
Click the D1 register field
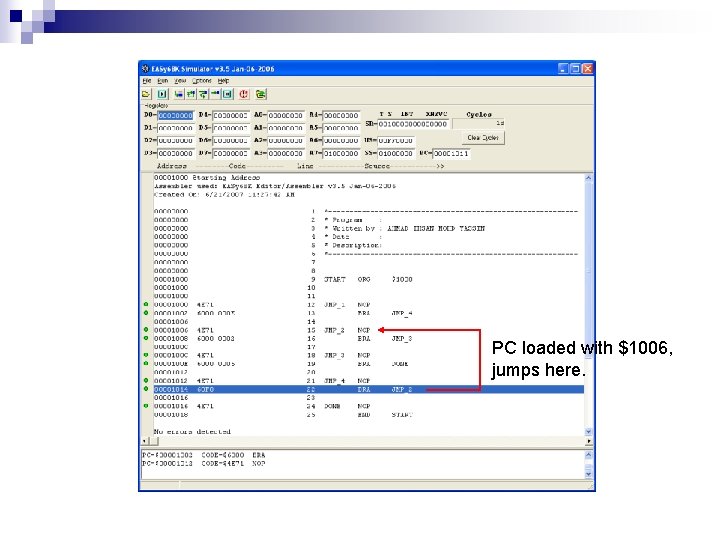[x=175, y=128]
